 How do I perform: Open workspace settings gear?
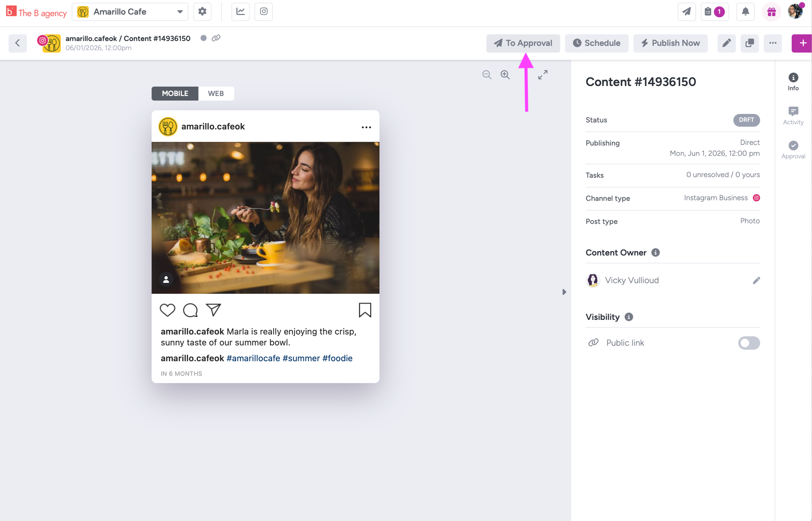[x=202, y=12]
